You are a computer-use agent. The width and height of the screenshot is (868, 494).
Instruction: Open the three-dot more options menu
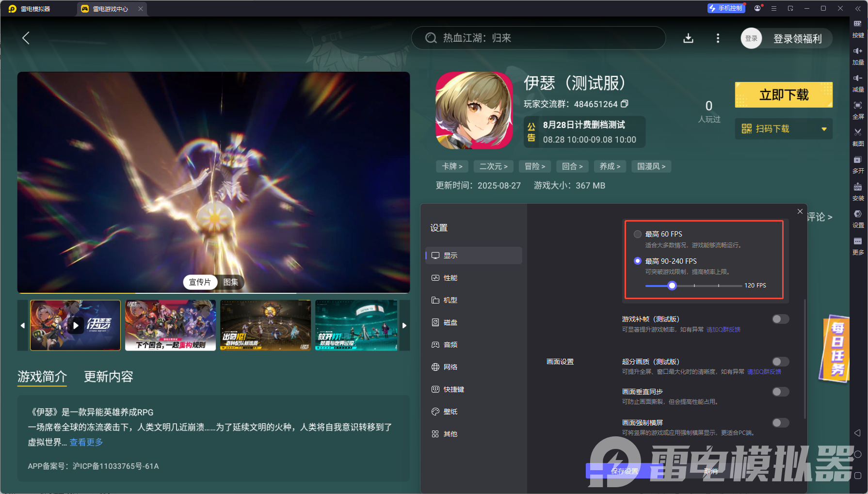[x=718, y=38]
